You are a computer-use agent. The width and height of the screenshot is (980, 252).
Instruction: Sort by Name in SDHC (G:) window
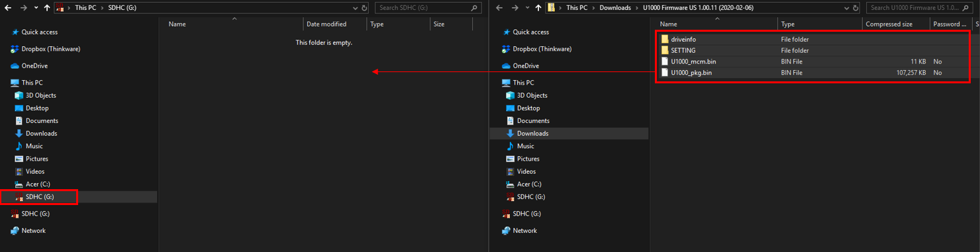(177, 24)
